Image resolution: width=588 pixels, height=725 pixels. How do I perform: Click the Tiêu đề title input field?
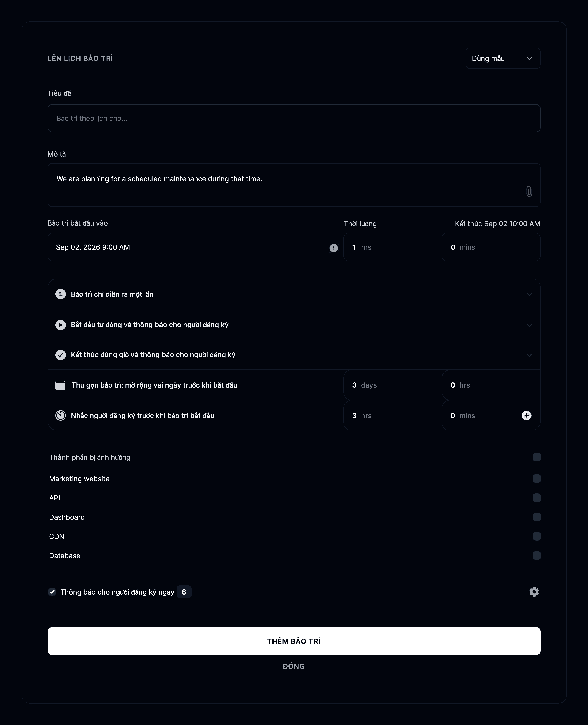click(x=294, y=118)
